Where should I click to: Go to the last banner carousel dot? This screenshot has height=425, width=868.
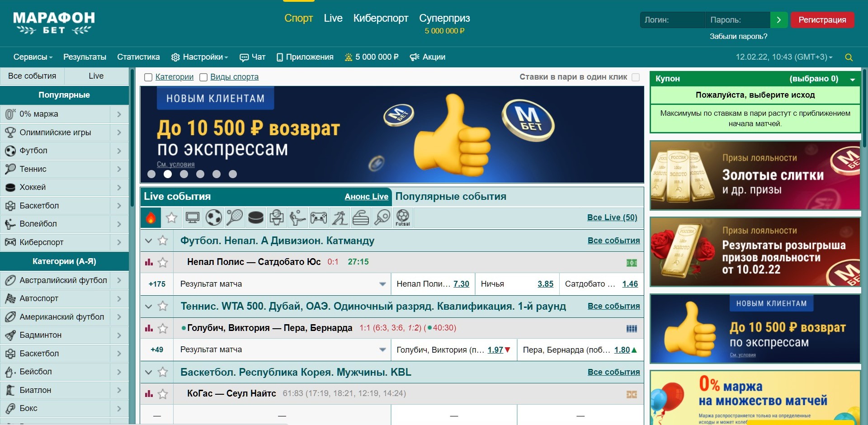click(x=233, y=174)
